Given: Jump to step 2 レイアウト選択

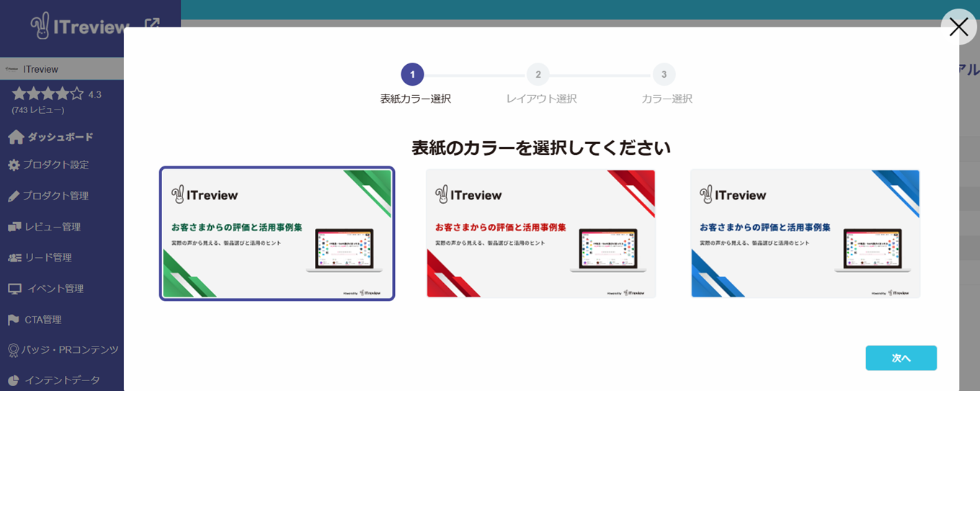Looking at the screenshot, I should click(538, 75).
